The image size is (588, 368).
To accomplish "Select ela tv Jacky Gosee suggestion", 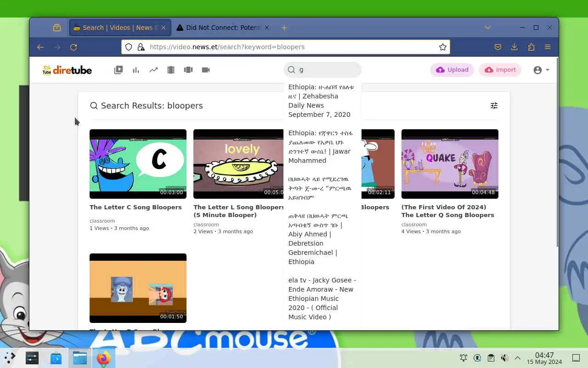I will tap(322, 299).
